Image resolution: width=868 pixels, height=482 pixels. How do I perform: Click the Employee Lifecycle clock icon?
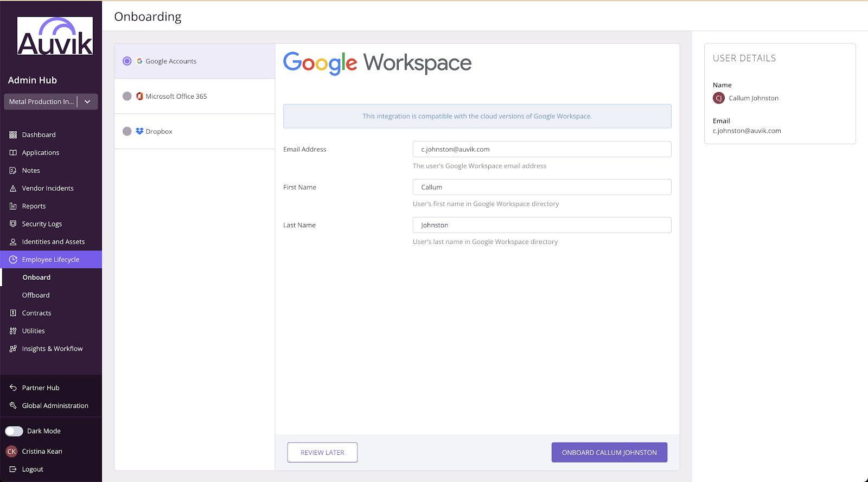pyautogui.click(x=13, y=260)
